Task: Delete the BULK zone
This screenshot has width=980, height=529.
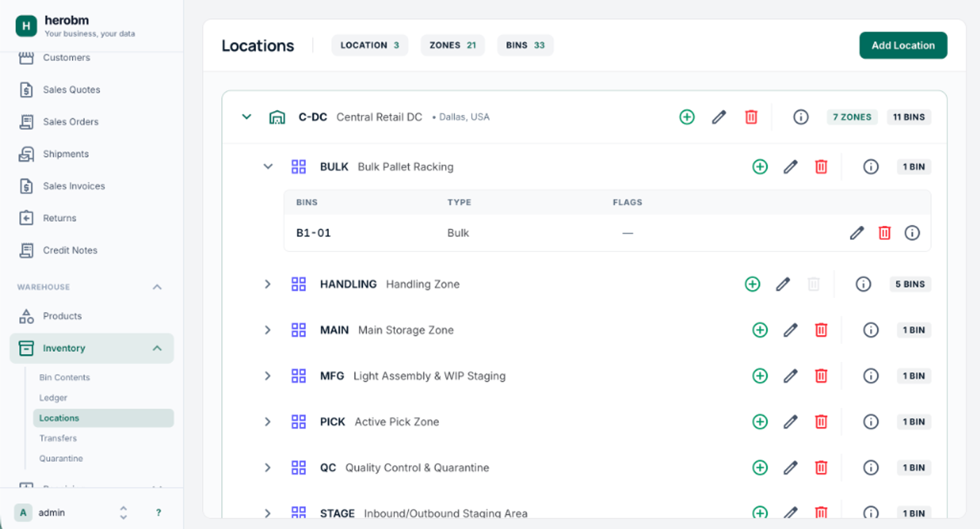Action: [821, 167]
